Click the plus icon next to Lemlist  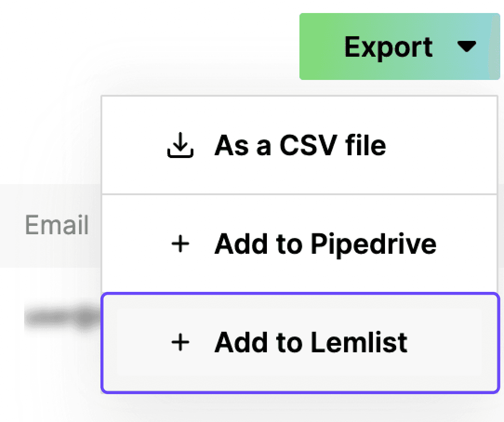click(x=180, y=343)
